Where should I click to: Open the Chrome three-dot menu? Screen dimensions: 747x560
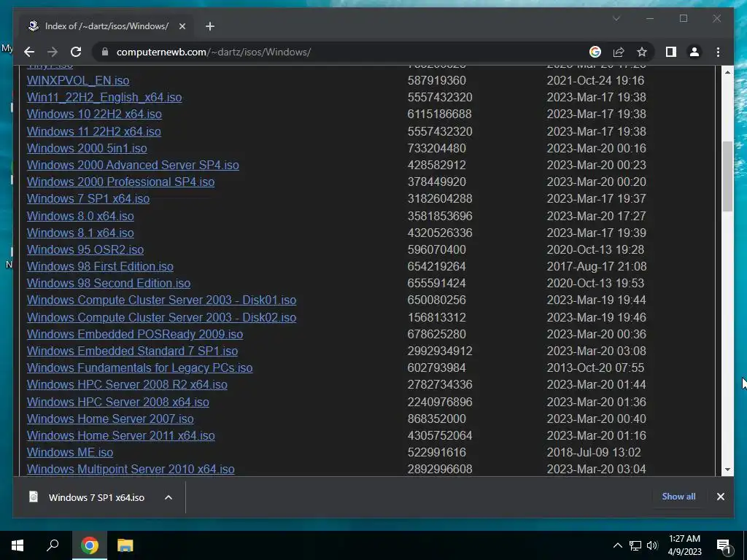[718, 52]
